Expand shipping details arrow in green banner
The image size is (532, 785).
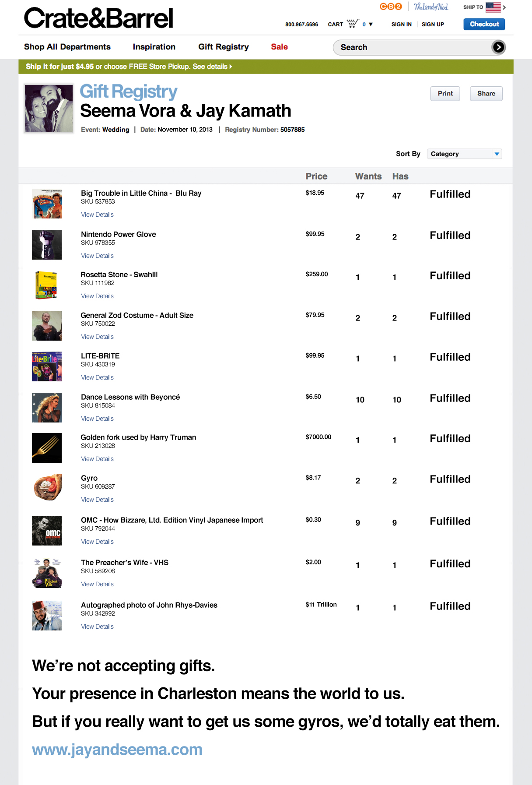pyautogui.click(x=231, y=67)
